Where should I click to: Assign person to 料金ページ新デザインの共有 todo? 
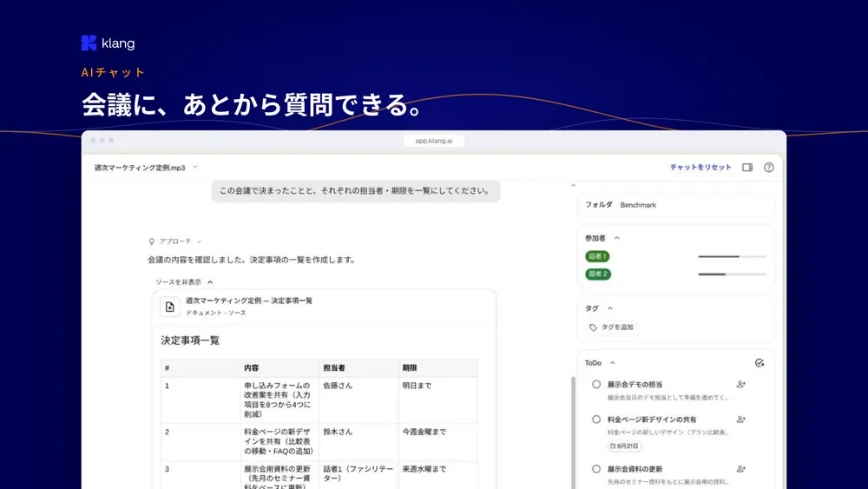pos(741,420)
